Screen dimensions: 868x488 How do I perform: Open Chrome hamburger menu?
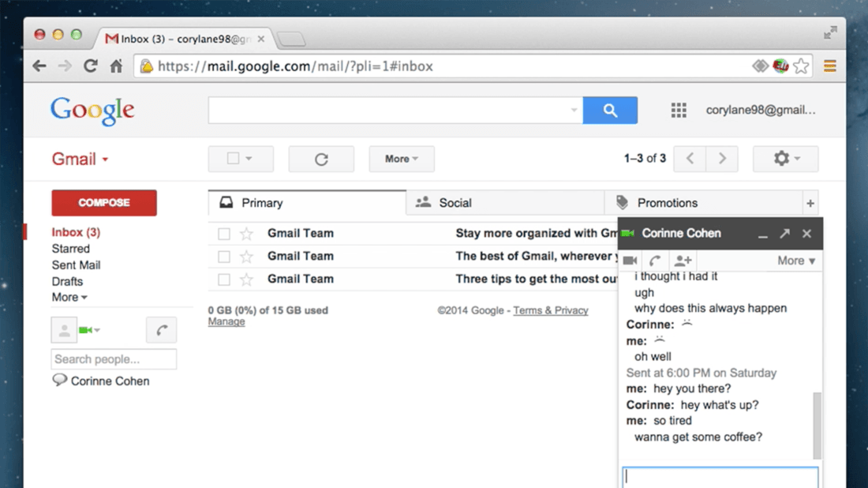[830, 66]
